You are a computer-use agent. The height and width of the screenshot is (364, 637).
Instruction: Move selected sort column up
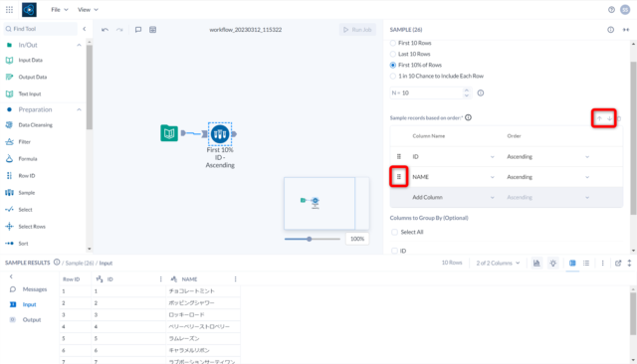coord(599,118)
